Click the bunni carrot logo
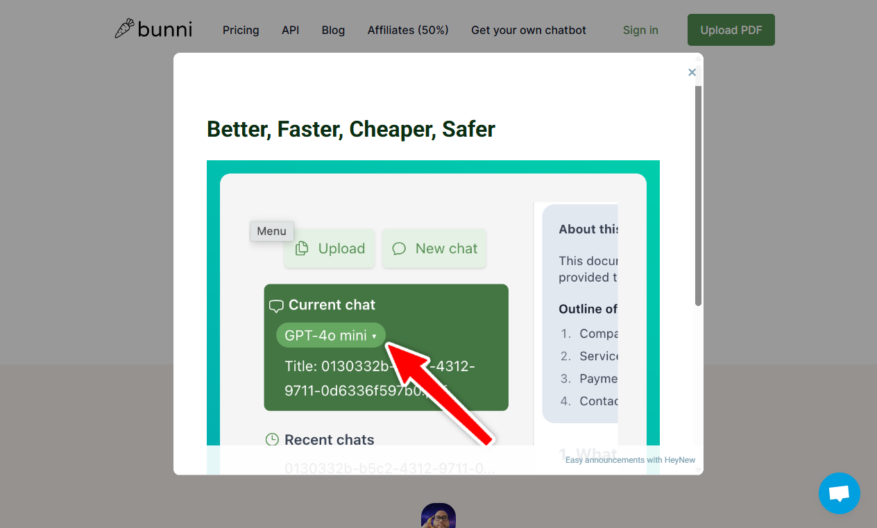 (153, 29)
